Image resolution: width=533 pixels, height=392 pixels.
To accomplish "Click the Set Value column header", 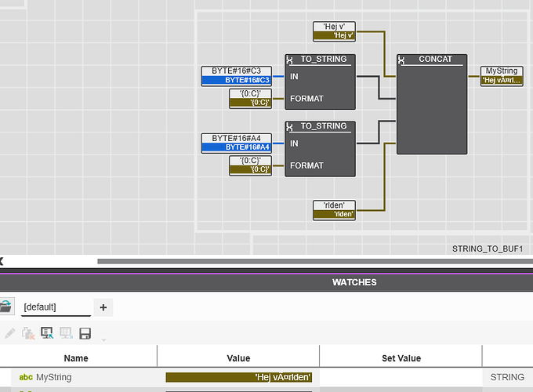I will coord(401,358).
